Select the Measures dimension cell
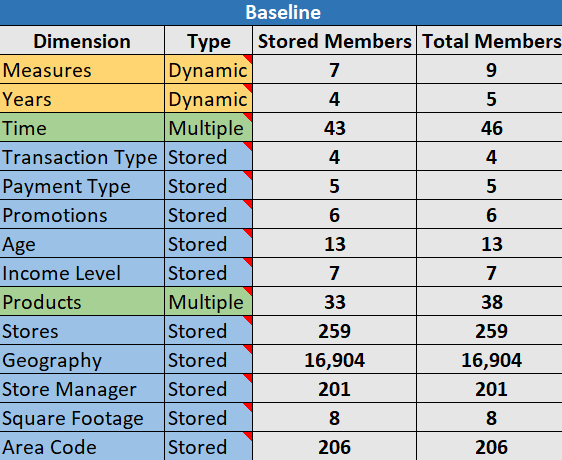The width and height of the screenshot is (562, 460). click(82, 70)
